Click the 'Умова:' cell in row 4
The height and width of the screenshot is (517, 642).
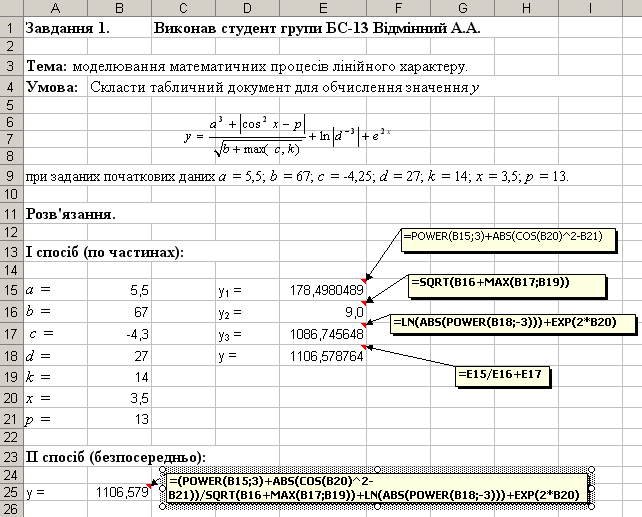52,87
